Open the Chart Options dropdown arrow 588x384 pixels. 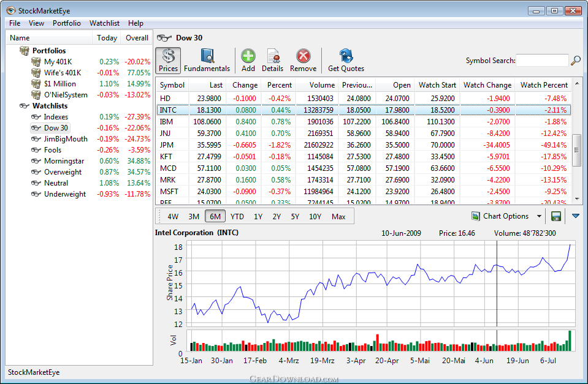click(539, 216)
